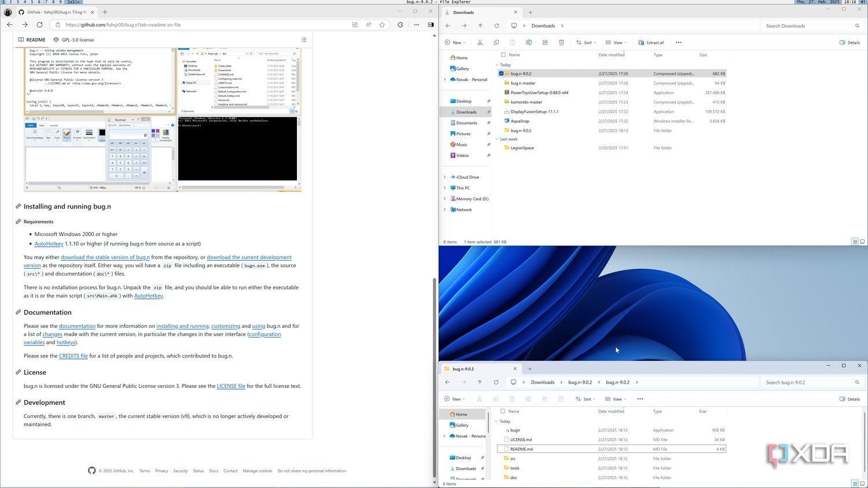Viewport: 868px width, 488px height.
Task: Go back in the browser
Action: pos(10,25)
